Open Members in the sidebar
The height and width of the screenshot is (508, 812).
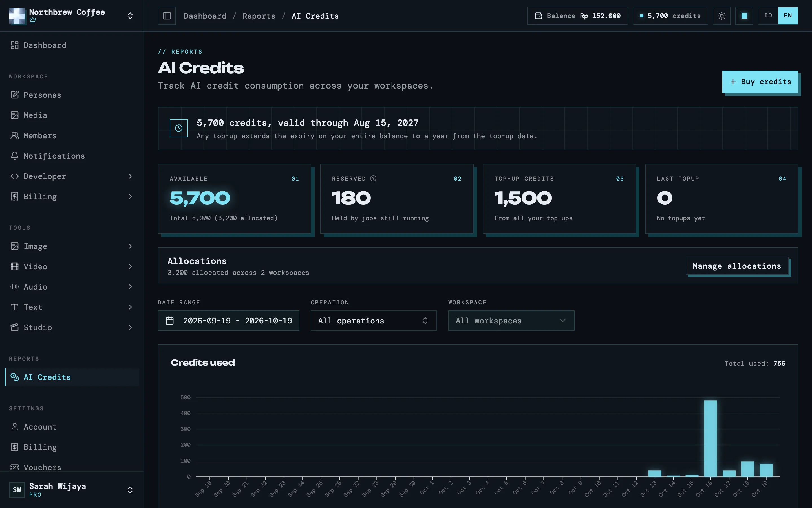tap(71, 135)
